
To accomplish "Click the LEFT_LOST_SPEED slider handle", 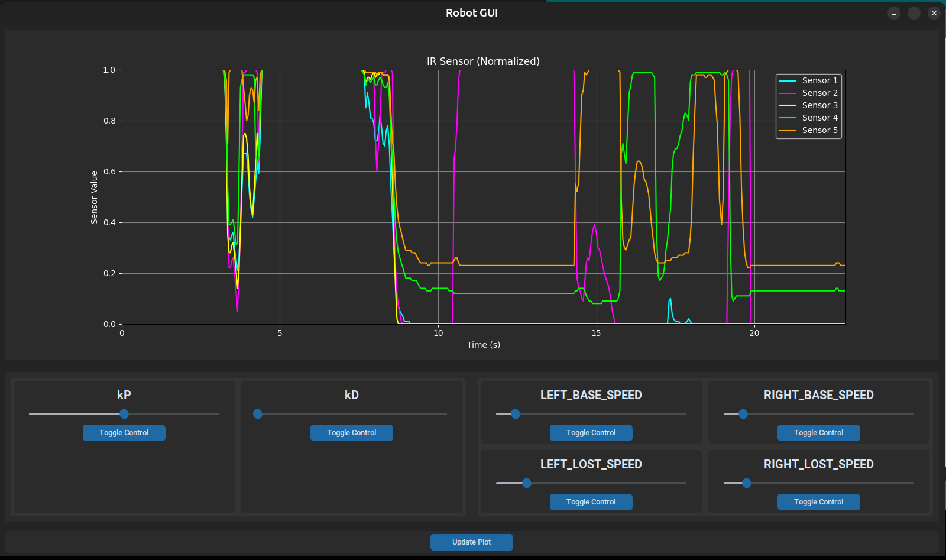I will coord(526,483).
